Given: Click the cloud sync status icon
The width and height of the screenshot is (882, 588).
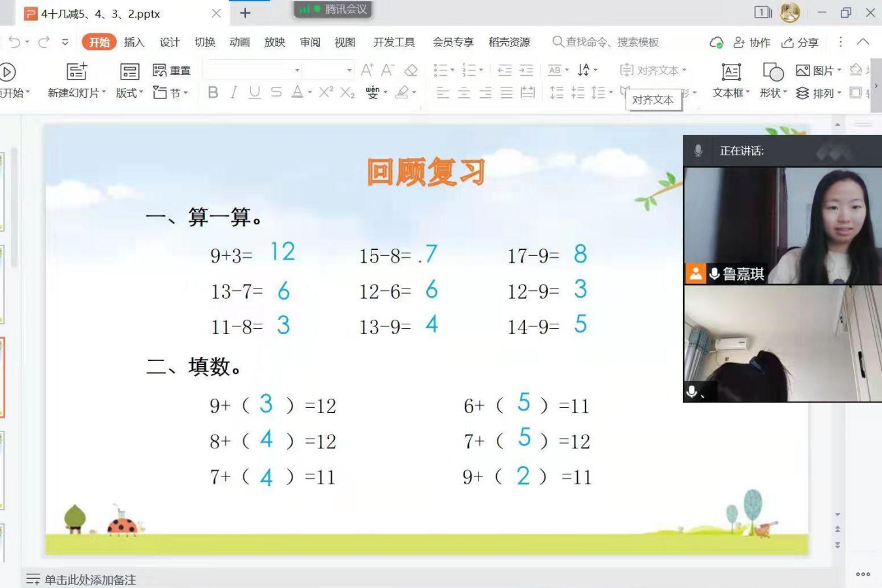Looking at the screenshot, I should 716,42.
